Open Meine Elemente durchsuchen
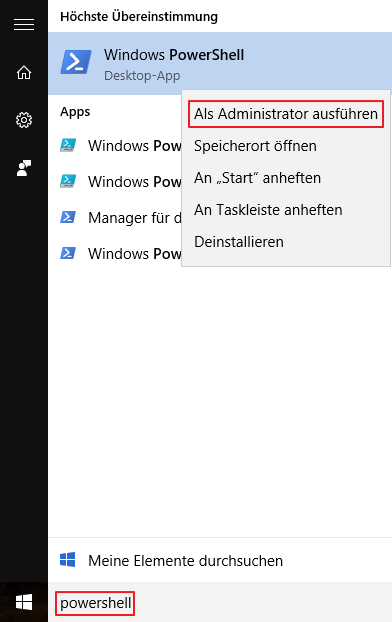 [x=220, y=560]
